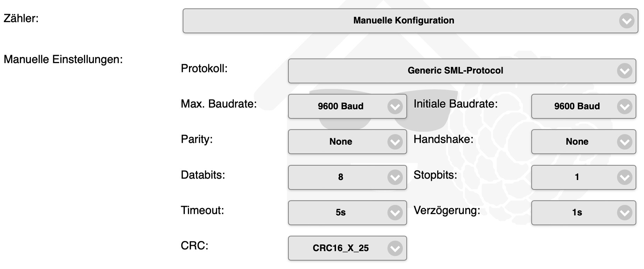Click the chevron icon in the Databits field

395,178
